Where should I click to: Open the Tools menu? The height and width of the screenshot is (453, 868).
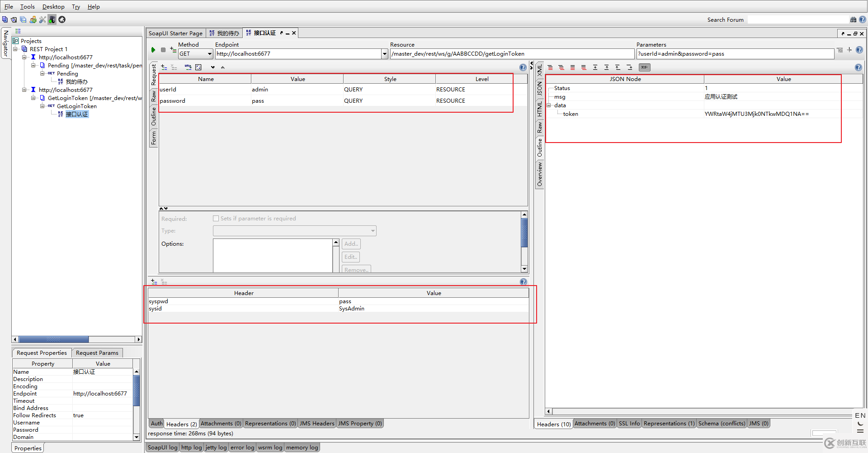point(28,7)
